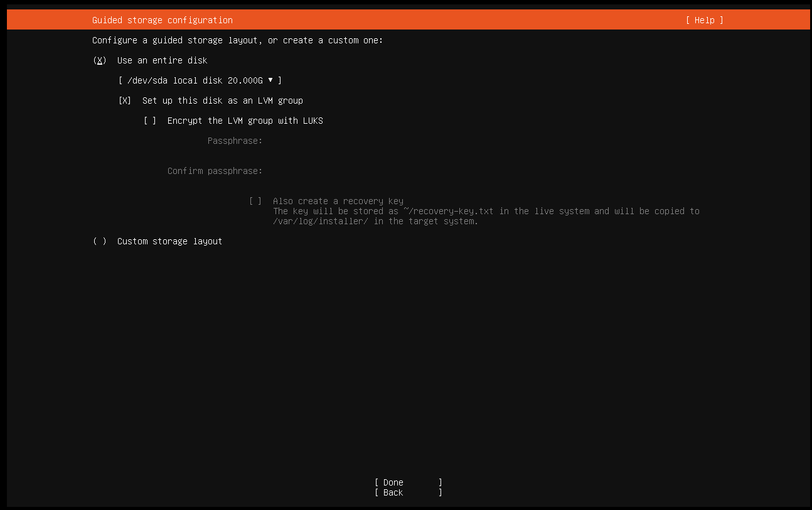
Task: Tick the 'Also create a recovery key' checkbox
Action: [255, 201]
